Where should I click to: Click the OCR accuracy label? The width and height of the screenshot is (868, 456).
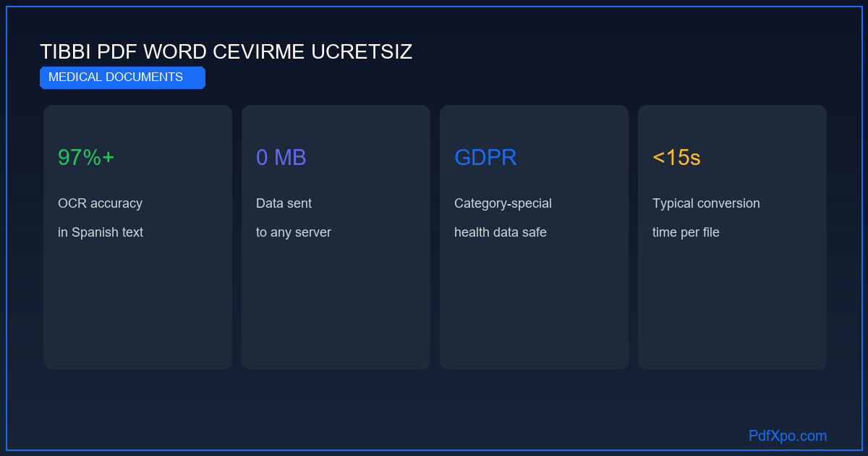point(100,203)
